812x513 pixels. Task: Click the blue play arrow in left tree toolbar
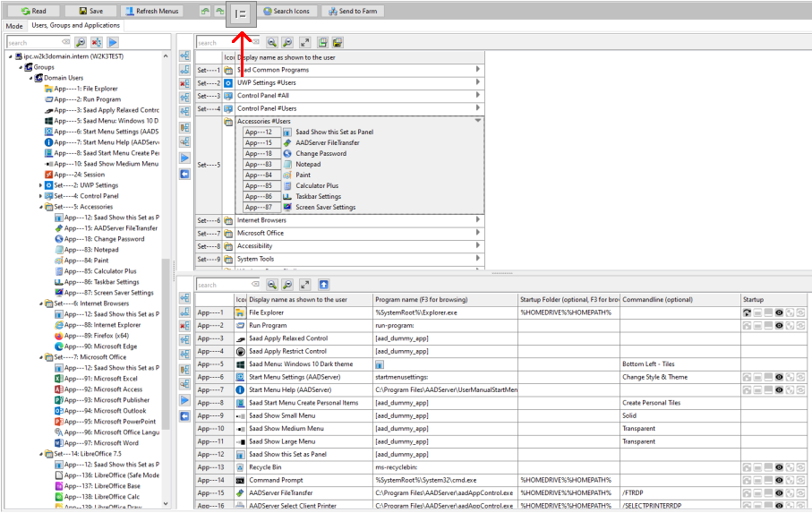coord(113,42)
